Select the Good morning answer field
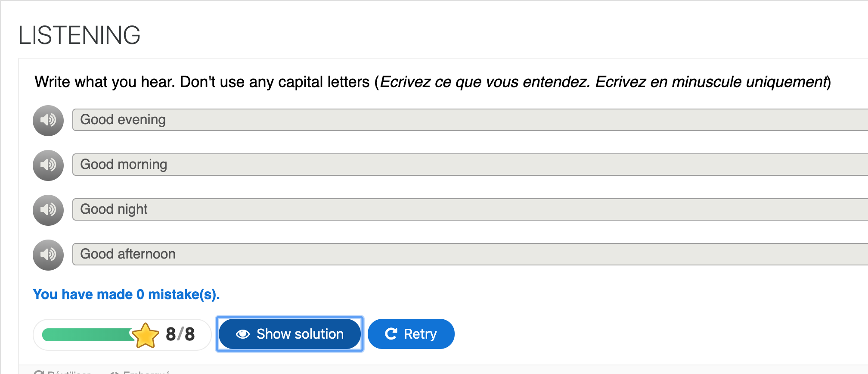Screen dimensions: 868x374 click(x=470, y=165)
